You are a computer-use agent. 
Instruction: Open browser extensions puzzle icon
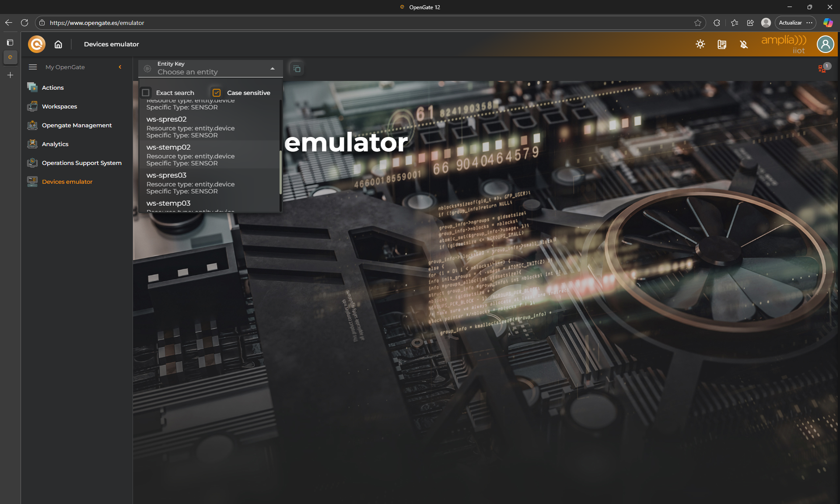coord(717,23)
